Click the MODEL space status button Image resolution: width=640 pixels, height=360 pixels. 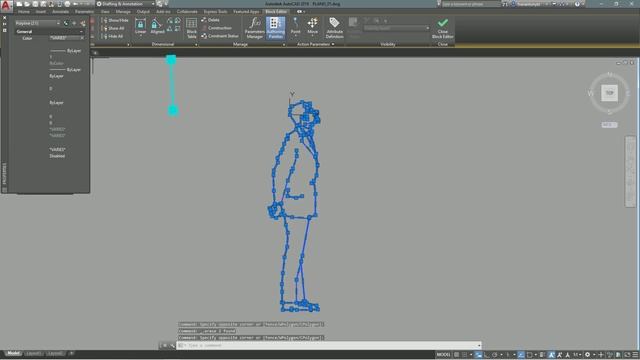pyautogui.click(x=443, y=355)
